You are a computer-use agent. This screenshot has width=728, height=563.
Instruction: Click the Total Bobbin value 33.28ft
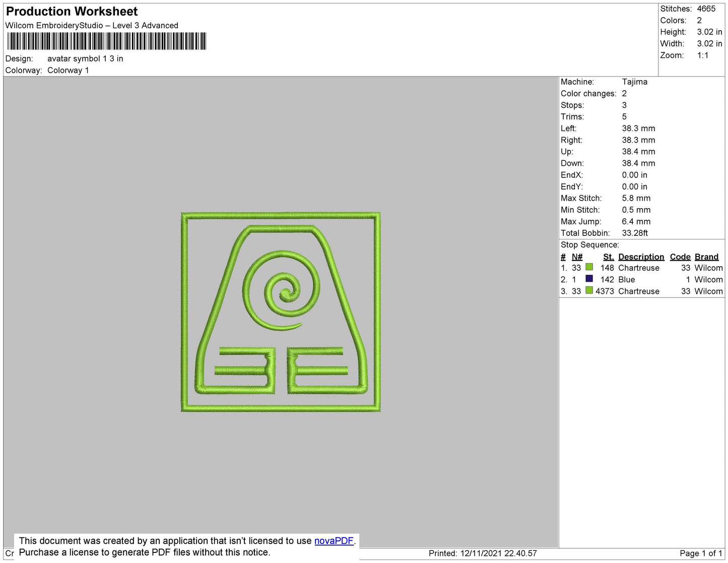[634, 233]
